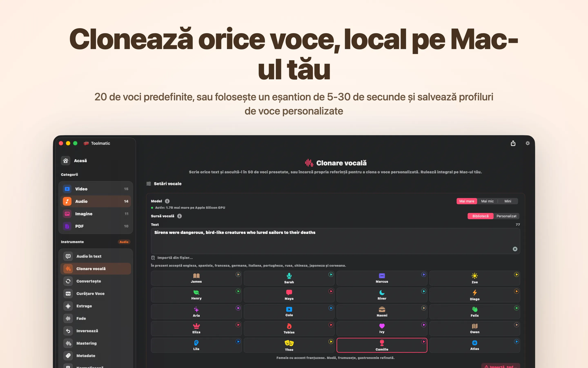The width and height of the screenshot is (588, 368).
Task: Open settings via the gear icon
Action: tap(528, 143)
